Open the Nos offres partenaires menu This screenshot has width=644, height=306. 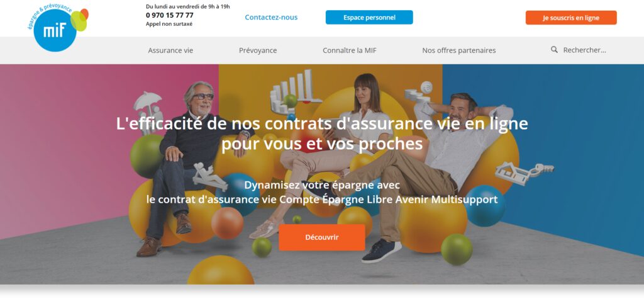tap(458, 50)
